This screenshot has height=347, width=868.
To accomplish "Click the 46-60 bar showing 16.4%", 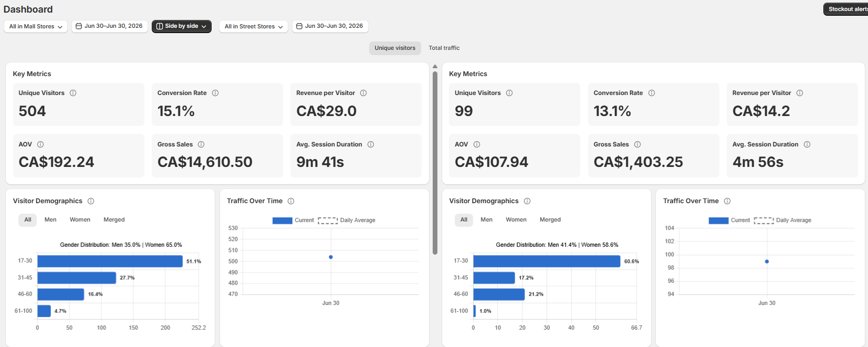I will point(60,295).
